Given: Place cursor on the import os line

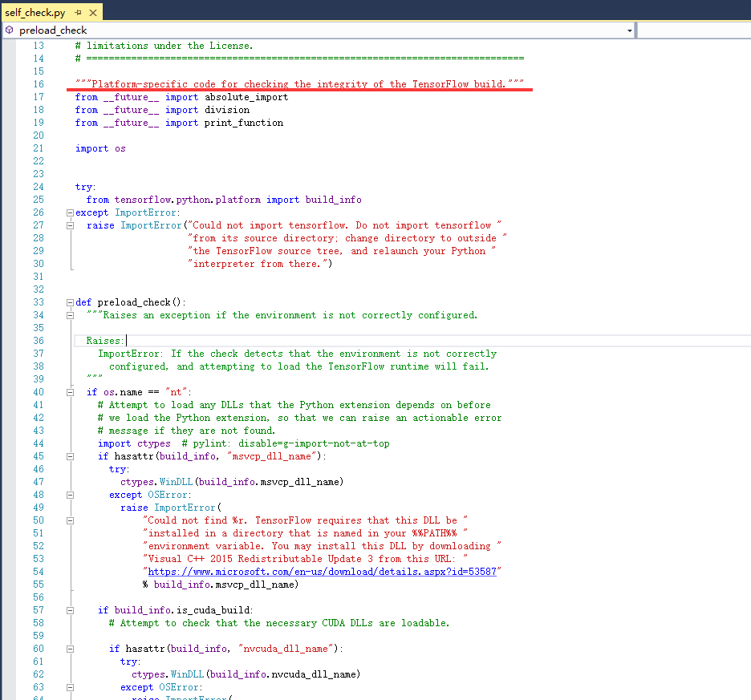Looking at the screenshot, I should 100,148.
